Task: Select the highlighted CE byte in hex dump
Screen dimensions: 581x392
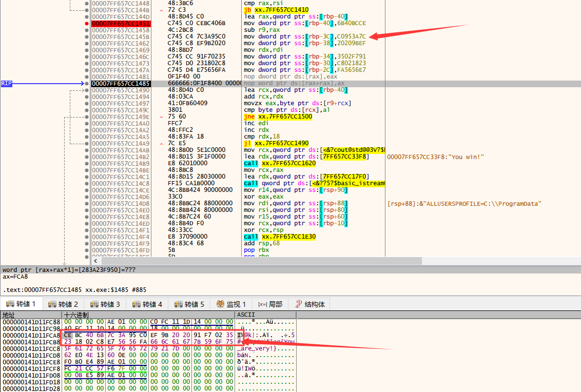Action: [68, 335]
